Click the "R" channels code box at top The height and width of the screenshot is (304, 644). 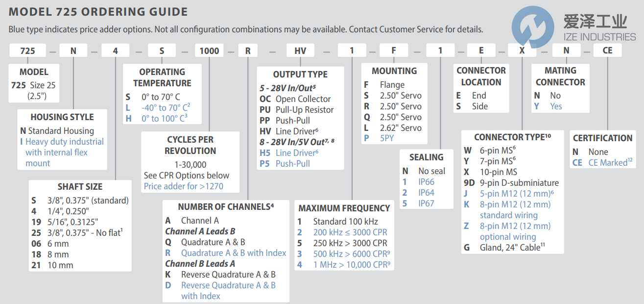pyautogui.click(x=248, y=51)
